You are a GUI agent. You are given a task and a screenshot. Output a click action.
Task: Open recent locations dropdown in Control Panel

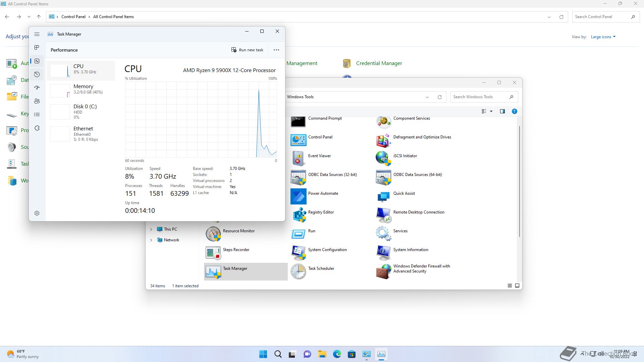(x=29, y=17)
